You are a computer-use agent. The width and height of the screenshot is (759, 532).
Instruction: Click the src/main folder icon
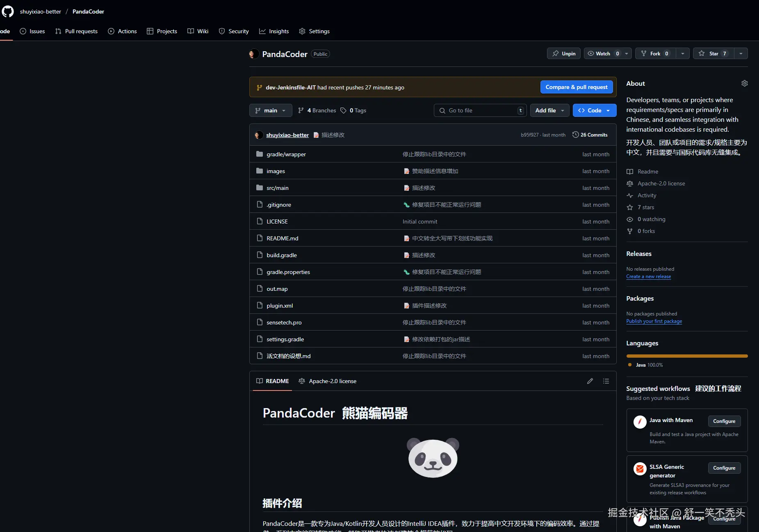(260, 188)
